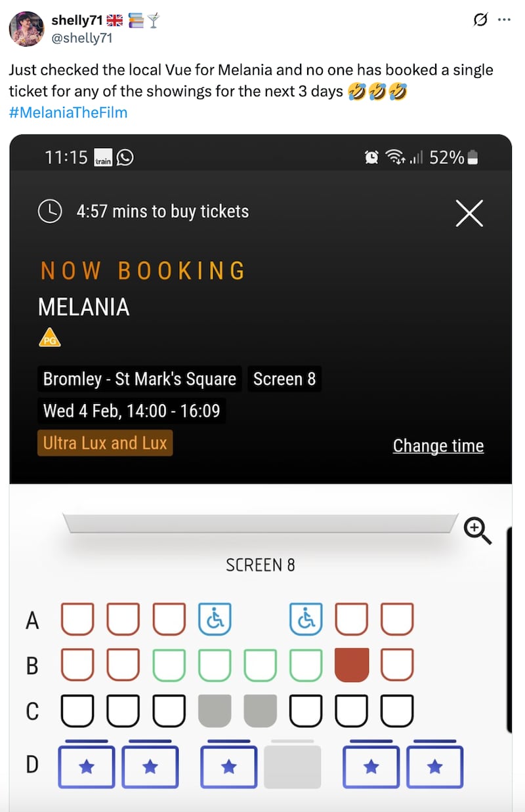Deselect the booked red seat in row B
The width and height of the screenshot is (525, 812).
tap(351, 664)
